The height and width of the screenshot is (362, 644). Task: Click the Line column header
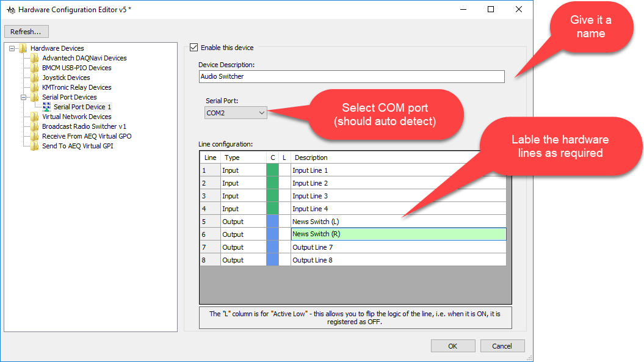point(210,157)
